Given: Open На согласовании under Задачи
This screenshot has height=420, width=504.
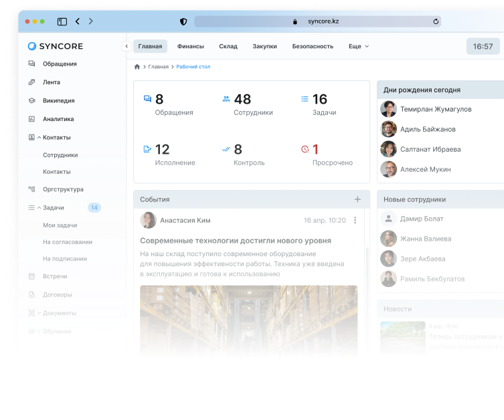Looking at the screenshot, I should click(68, 242).
